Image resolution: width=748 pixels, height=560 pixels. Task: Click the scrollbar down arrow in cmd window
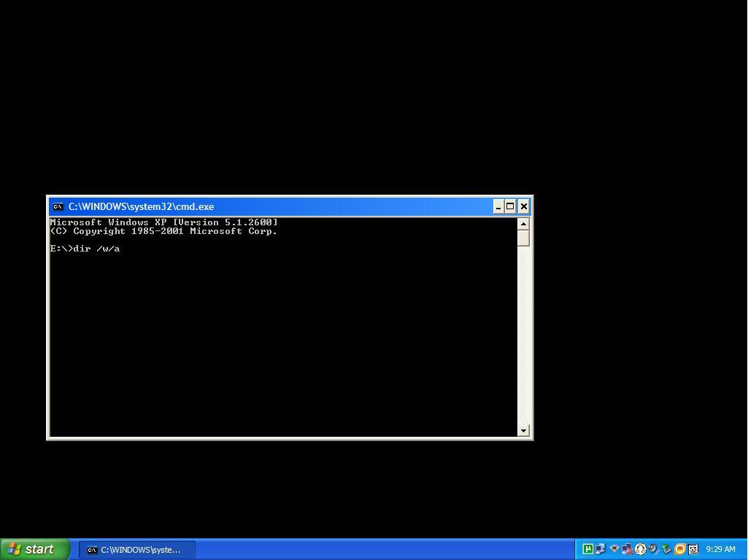pos(523,430)
